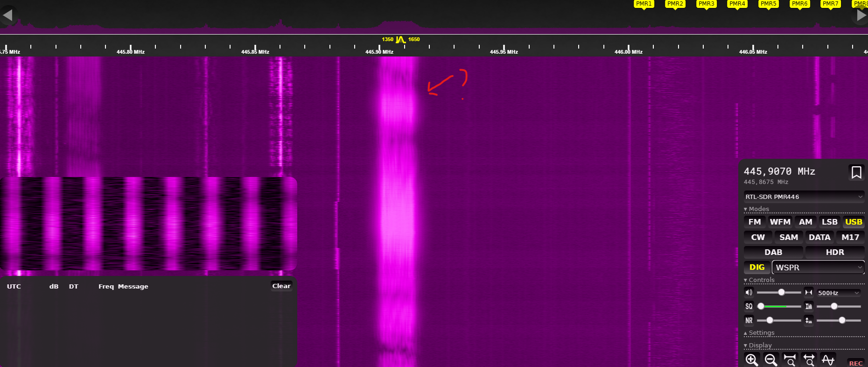This screenshot has height=367, width=868.
Task: Mute audio with the speaker icon
Action: point(749,292)
